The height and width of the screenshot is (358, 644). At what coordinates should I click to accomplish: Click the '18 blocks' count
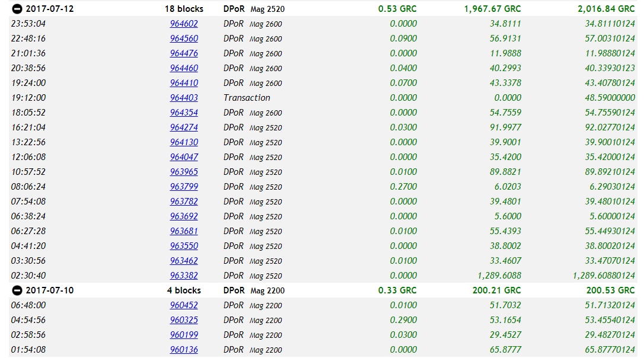[184, 9]
